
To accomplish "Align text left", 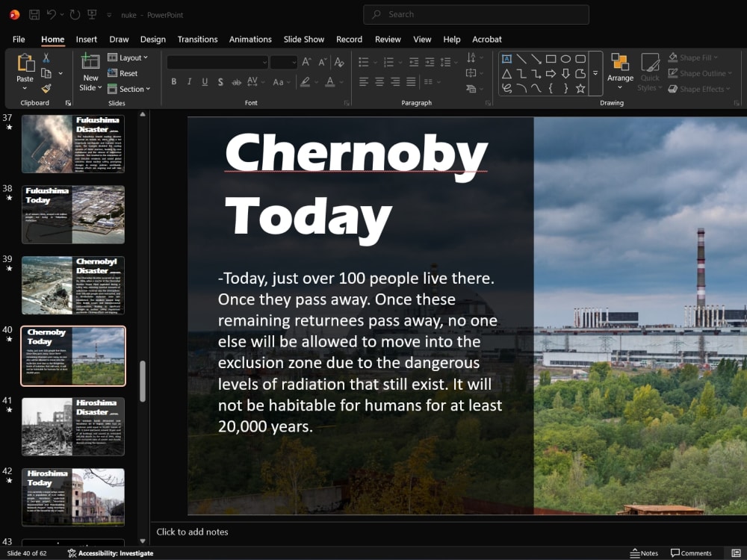I will [x=364, y=82].
